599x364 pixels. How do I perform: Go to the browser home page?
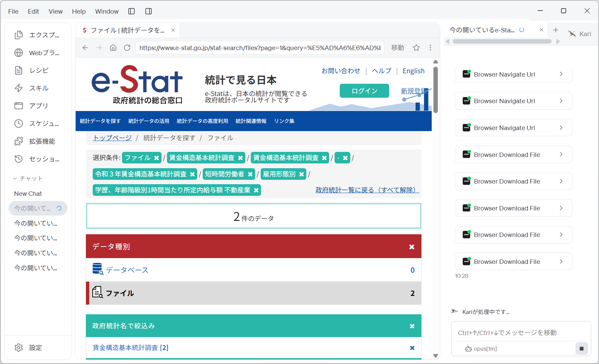click(113, 48)
